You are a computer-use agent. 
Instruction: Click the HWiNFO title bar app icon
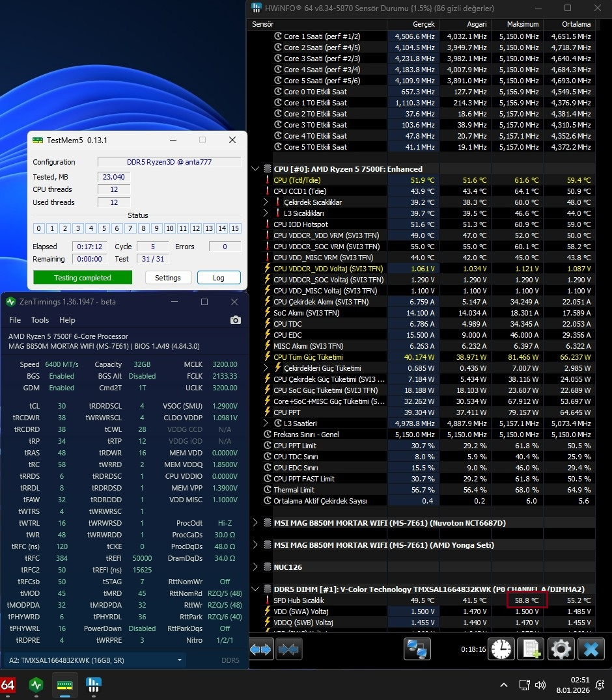257,8
